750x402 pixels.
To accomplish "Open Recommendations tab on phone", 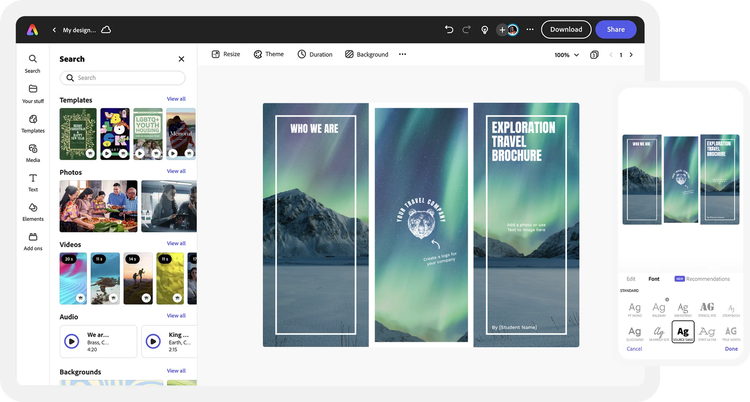I will pos(702,279).
